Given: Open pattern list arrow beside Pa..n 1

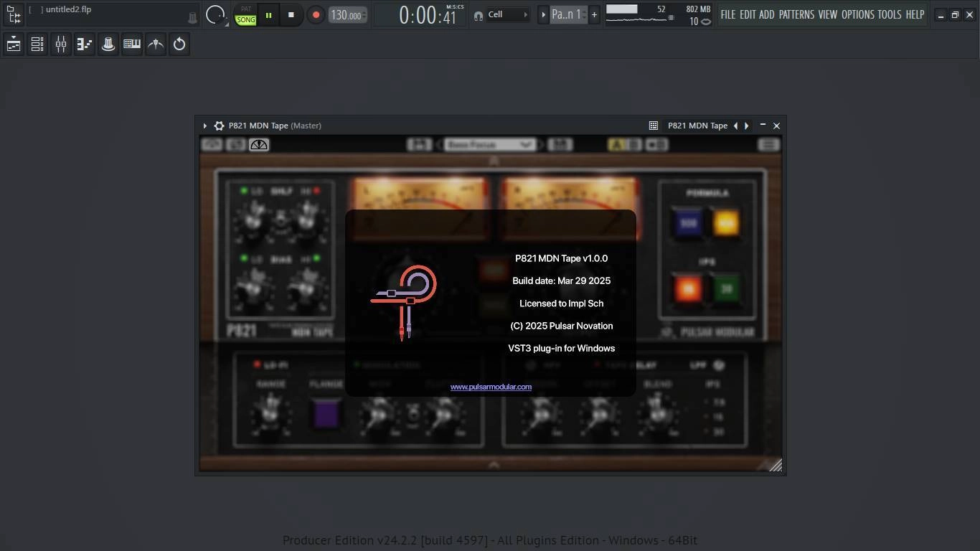Looking at the screenshot, I should [543, 15].
